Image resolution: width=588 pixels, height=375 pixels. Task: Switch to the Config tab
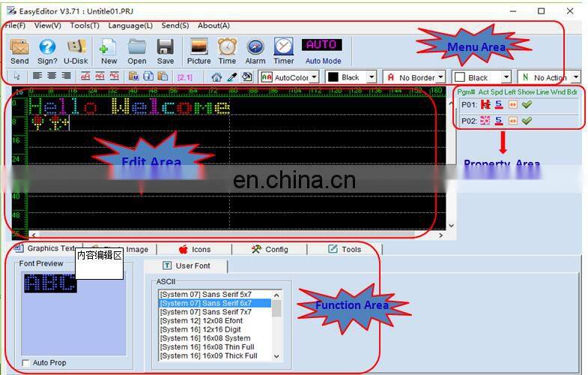tap(270, 249)
